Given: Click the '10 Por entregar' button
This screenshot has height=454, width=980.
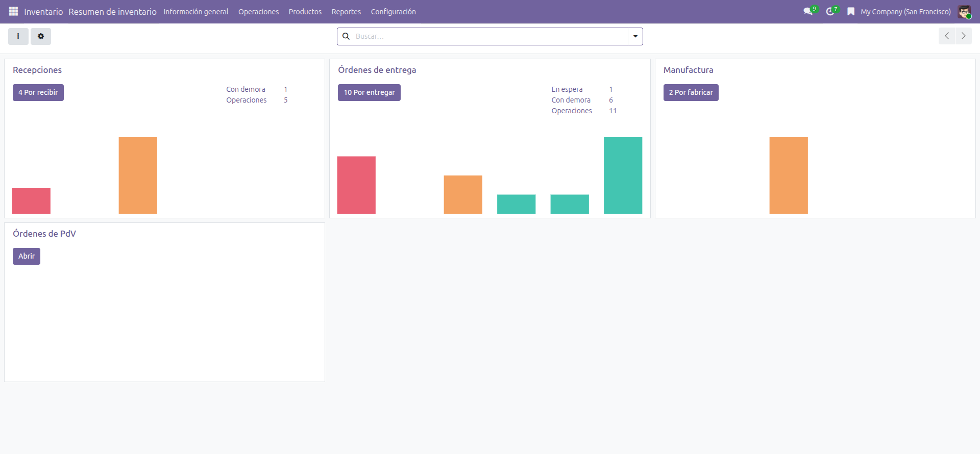Looking at the screenshot, I should click(x=369, y=92).
